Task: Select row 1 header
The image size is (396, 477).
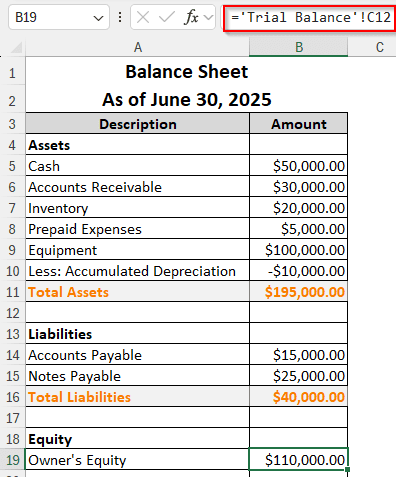Action: (x=12, y=72)
